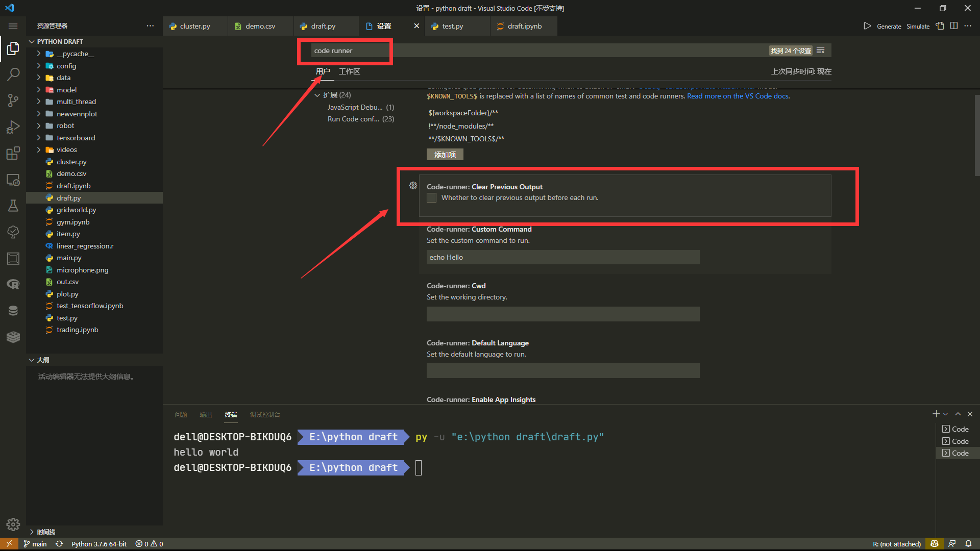Click the run file play icon
The height and width of the screenshot is (551, 980).
coord(867,26)
